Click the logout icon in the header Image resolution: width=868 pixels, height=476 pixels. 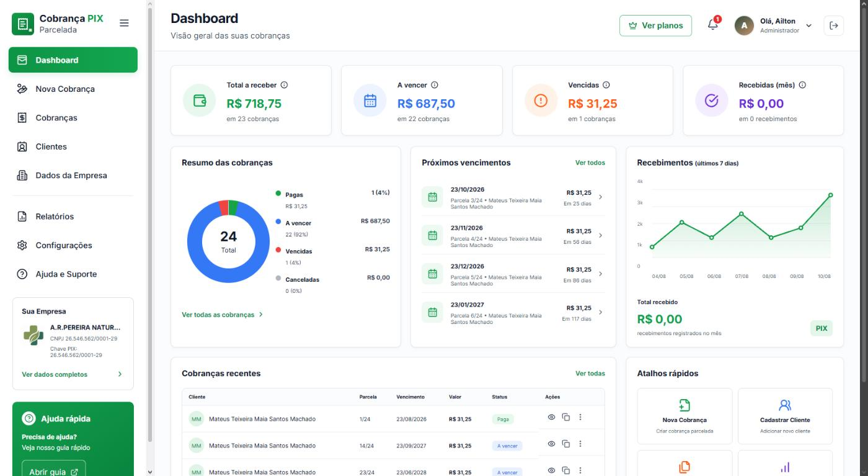[x=833, y=25]
